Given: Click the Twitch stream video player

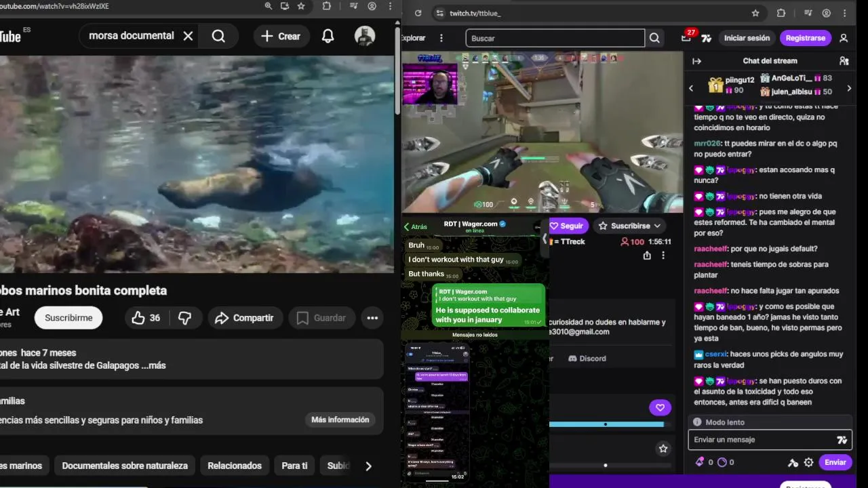Looking at the screenshot, I should click(542, 132).
